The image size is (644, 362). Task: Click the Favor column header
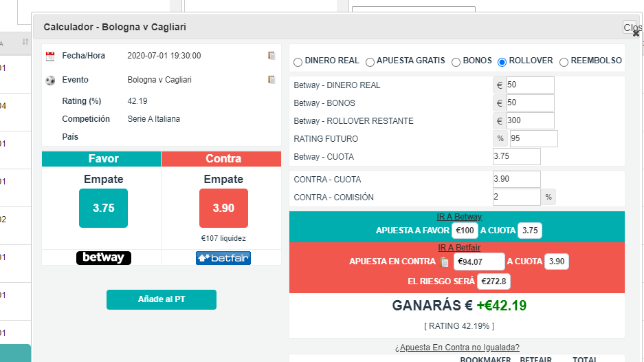tap(102, 159)
